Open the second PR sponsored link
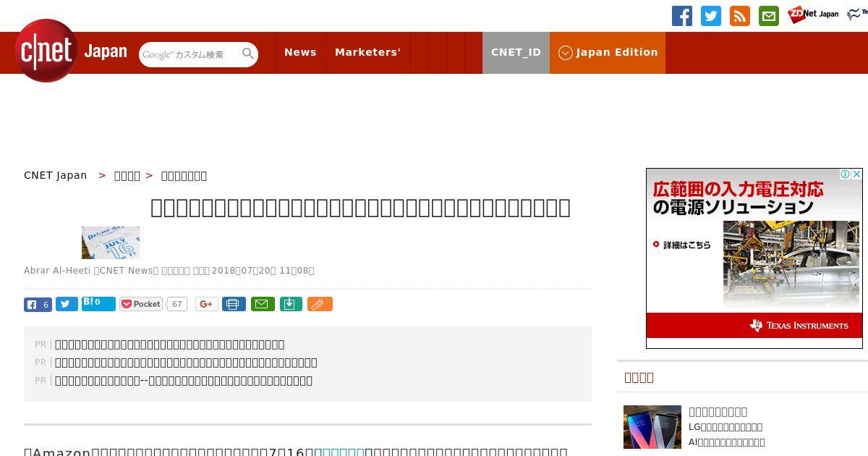 (x=186, y=363)
